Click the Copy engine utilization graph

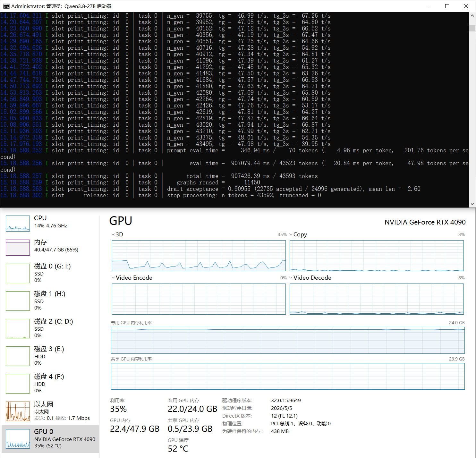[377, 256]
